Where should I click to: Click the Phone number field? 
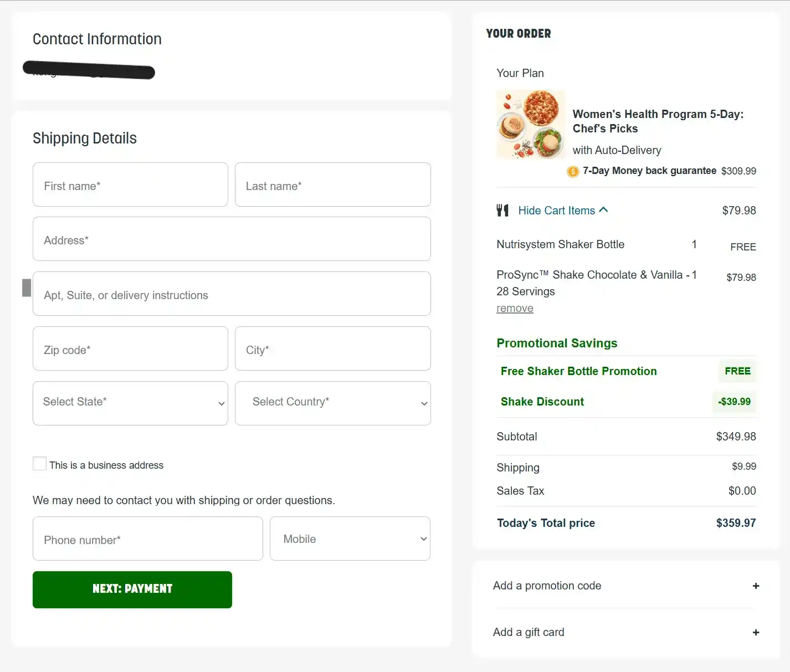[x=147, y=538]
